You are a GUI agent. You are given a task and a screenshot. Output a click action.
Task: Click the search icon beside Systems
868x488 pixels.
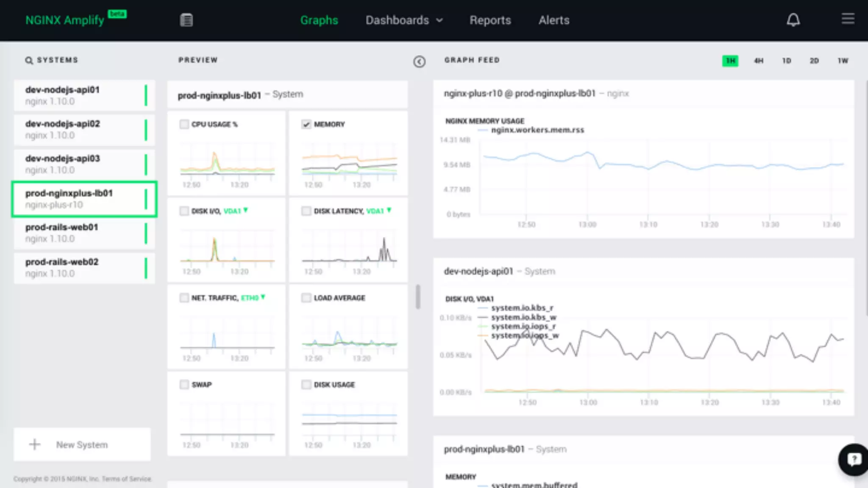pos(29,60)
